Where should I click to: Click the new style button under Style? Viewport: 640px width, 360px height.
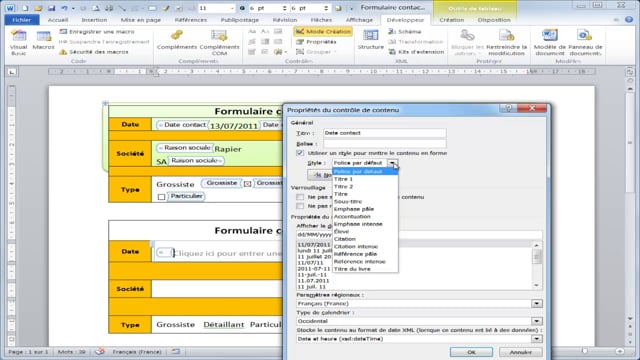(x=320, y=175)
